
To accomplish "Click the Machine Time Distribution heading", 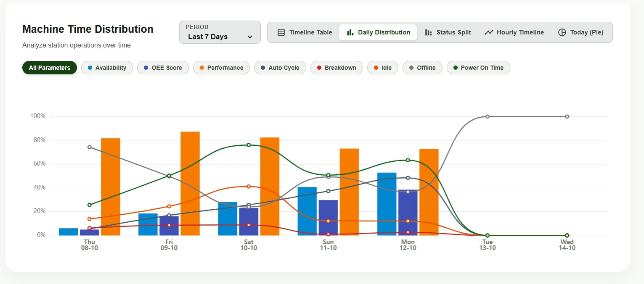I will 88,29.
